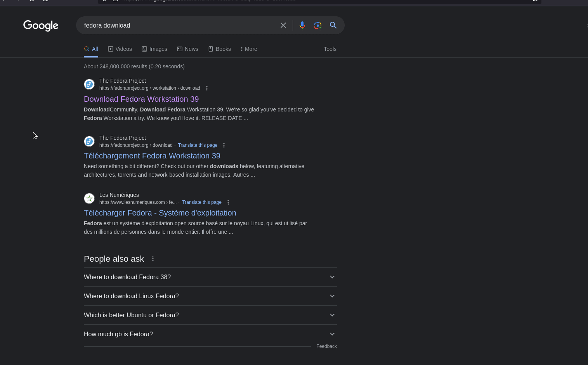Open Télécharger Fedora - Système d'exploitation link

[x=160, y=213]
